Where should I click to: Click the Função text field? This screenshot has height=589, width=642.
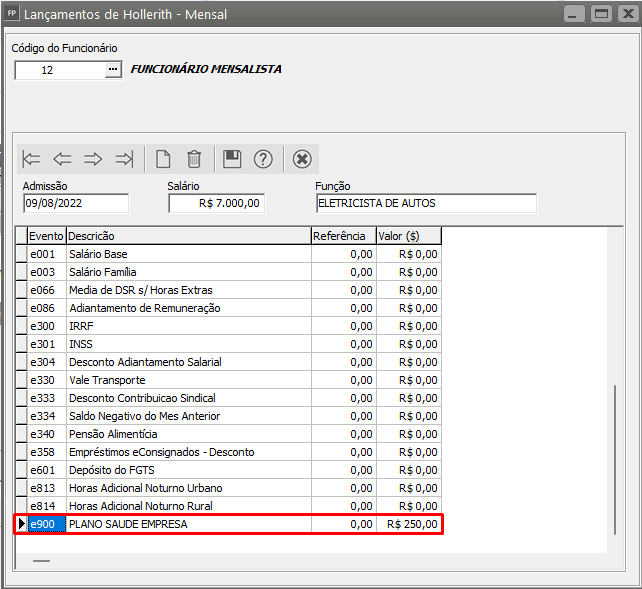(425, 203)
